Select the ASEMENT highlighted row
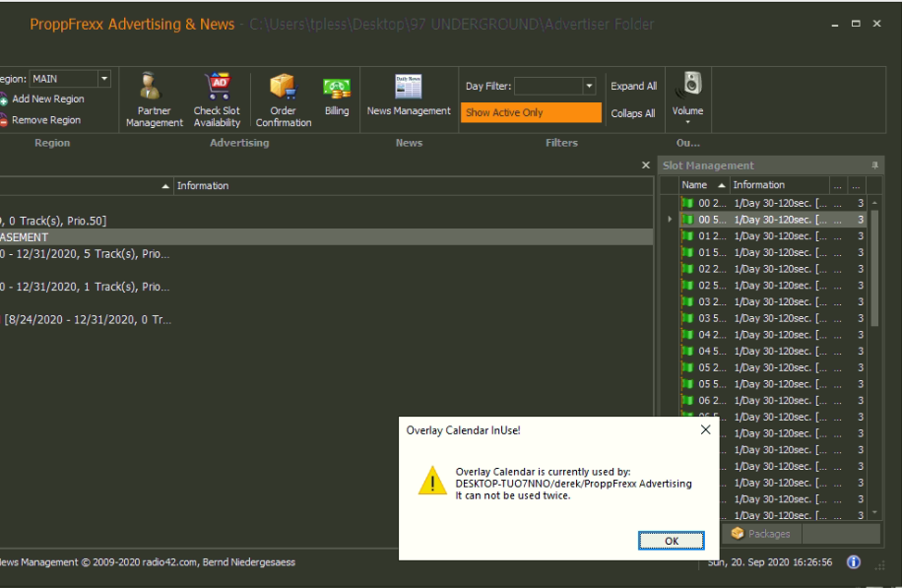The height and width of the screenshot is (588, 902). 326,237
